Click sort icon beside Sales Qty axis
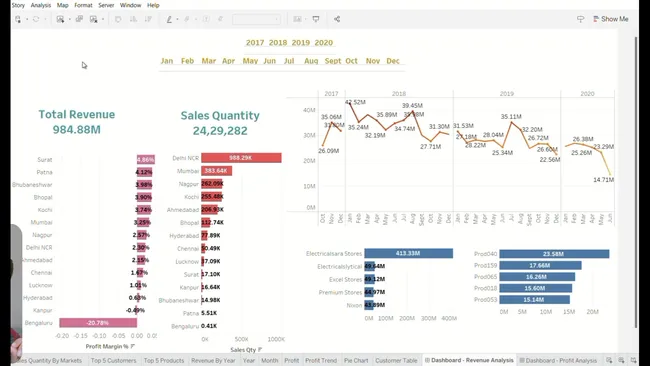The image size is (650, 366). (x=260, y=350)
